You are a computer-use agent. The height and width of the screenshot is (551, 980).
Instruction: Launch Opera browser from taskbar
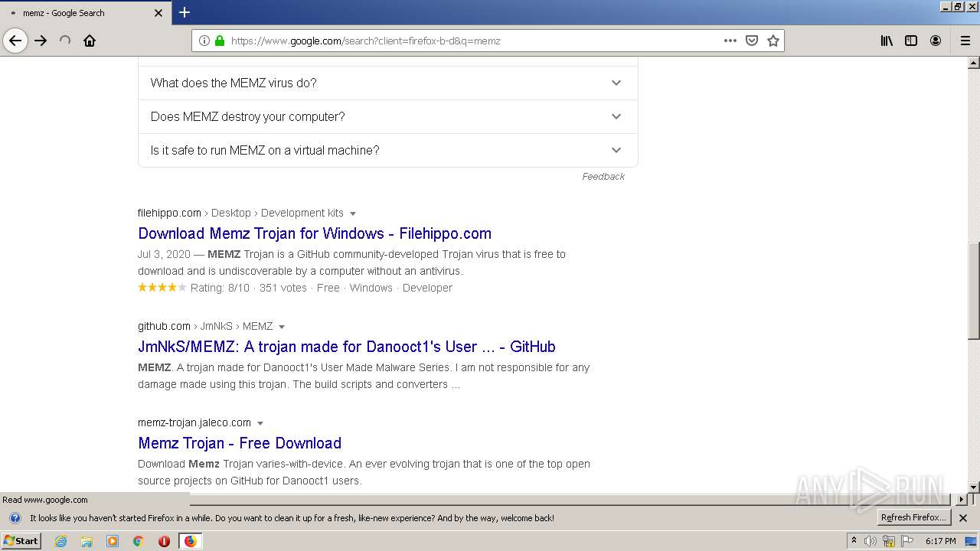pyautogui.click(x=164, y=541)
